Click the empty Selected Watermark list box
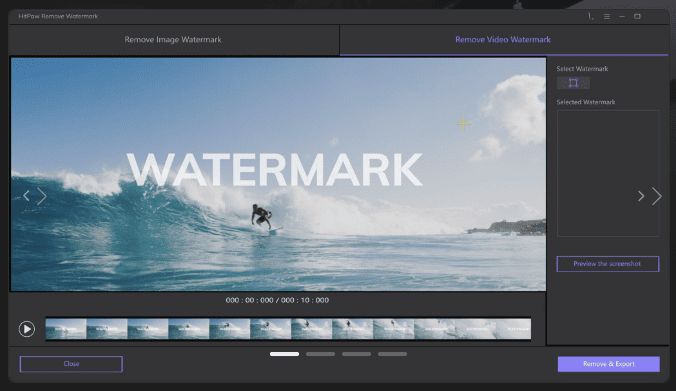The width and height of the screenshot is (676, 391). [x=607, y=173]
